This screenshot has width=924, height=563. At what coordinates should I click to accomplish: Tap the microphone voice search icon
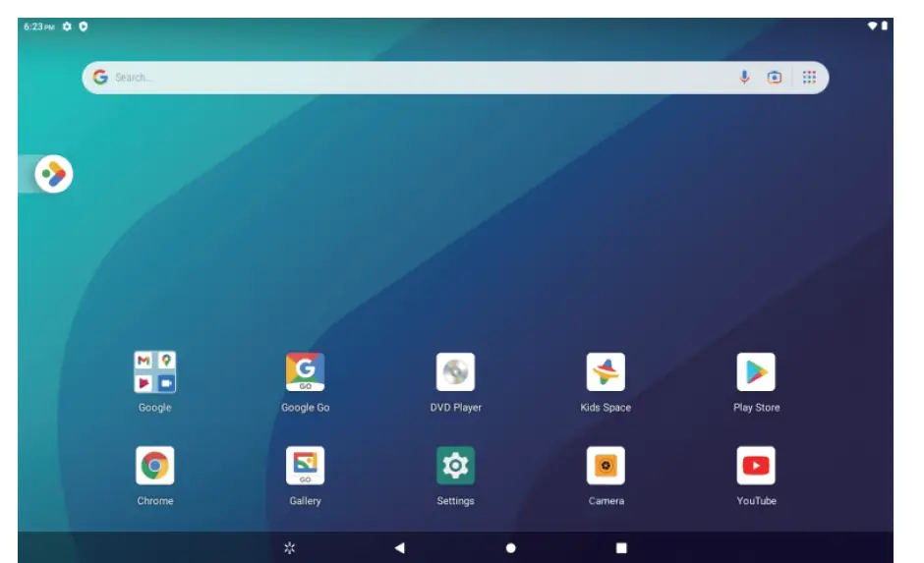(x=744, y=78)
